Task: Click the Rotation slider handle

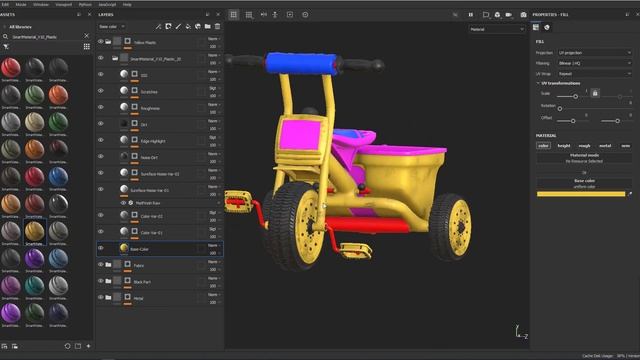Action: 560,109
